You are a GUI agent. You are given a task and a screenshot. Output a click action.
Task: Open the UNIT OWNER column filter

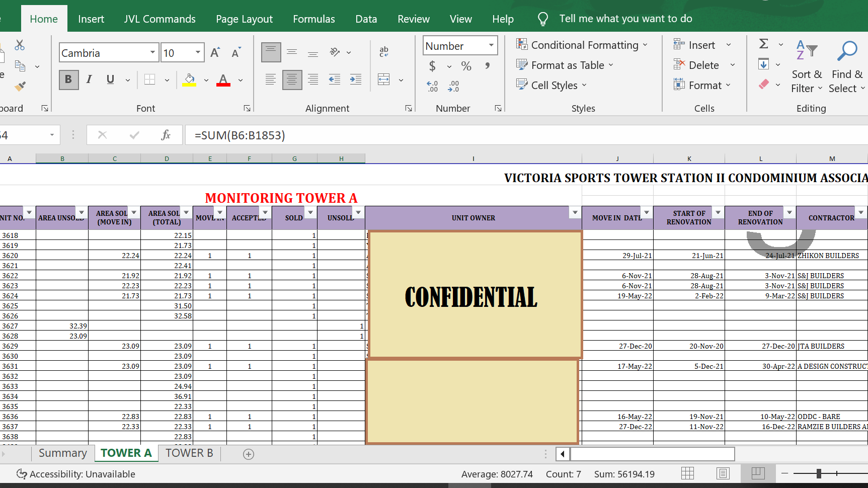(575, 213)
